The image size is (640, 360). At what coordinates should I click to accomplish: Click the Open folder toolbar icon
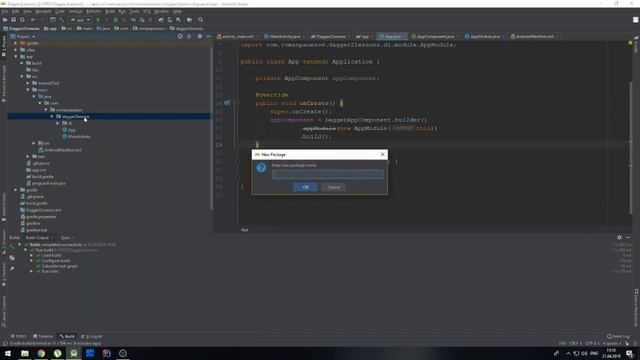[x=5, y=20]
